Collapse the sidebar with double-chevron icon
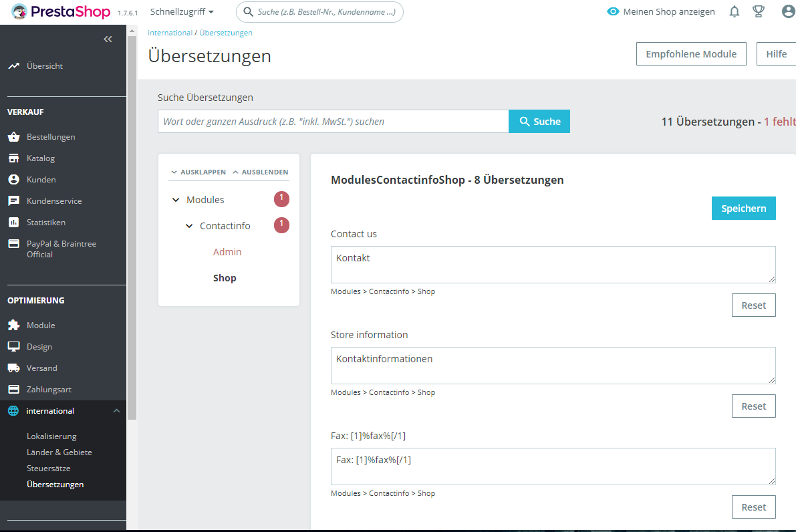796x532 pixels. (108, 39)
